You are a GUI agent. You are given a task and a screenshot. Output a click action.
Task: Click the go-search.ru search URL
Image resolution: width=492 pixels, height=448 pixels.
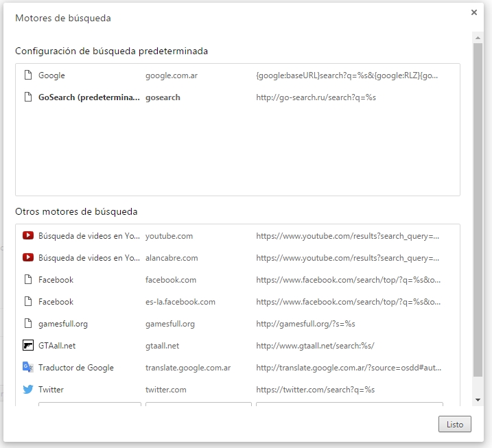tap(316, 97)
